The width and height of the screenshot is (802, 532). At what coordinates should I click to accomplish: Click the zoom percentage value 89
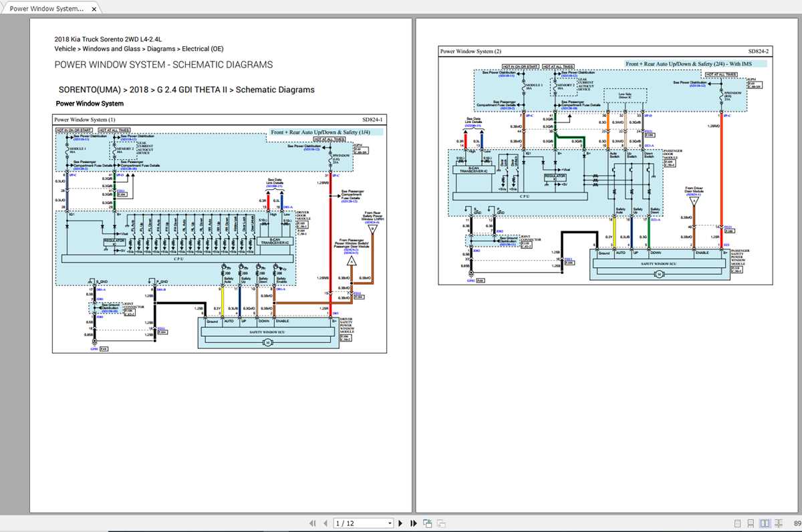pyautogui.click(x=797, y=523)
